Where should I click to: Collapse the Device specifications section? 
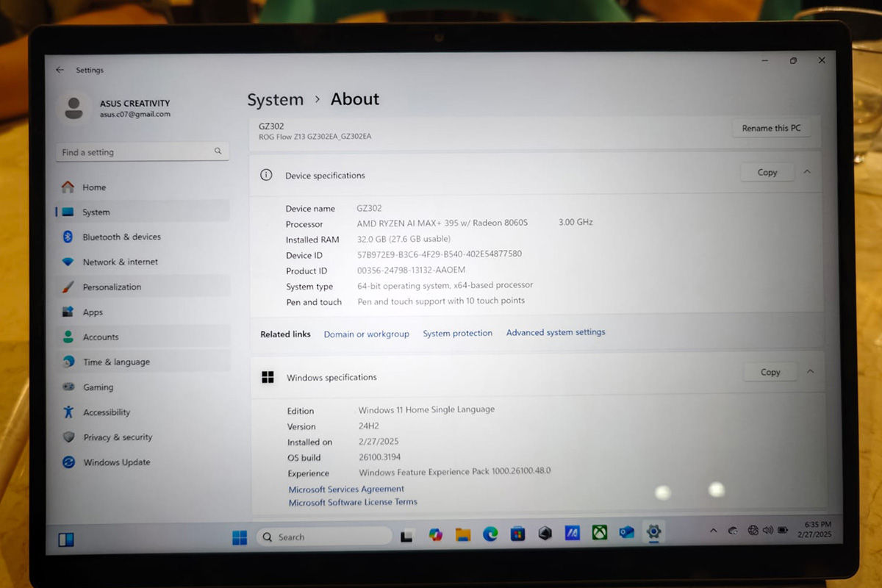tap(807, 171)
